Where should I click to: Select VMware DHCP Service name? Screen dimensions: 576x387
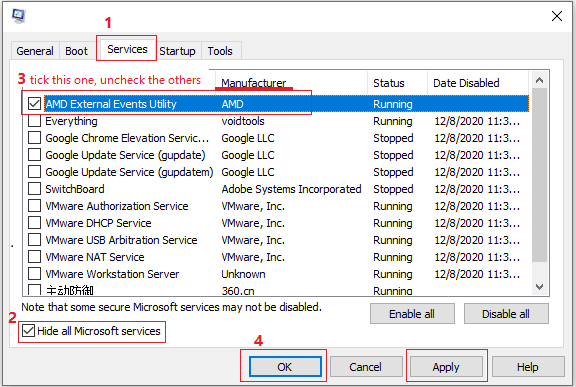coord(98,223)
